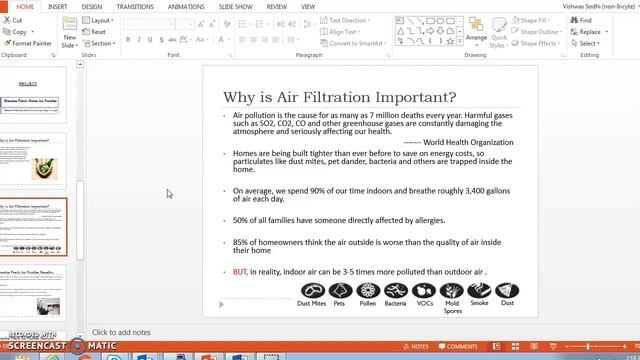Viewport: 640px width, 360px height.
Task: Open the Section dropdown
Action: [x=99, y=43]
